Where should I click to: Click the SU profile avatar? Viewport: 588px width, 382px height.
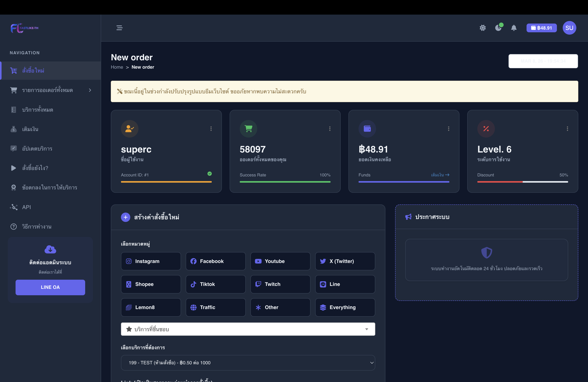[569, 28]
